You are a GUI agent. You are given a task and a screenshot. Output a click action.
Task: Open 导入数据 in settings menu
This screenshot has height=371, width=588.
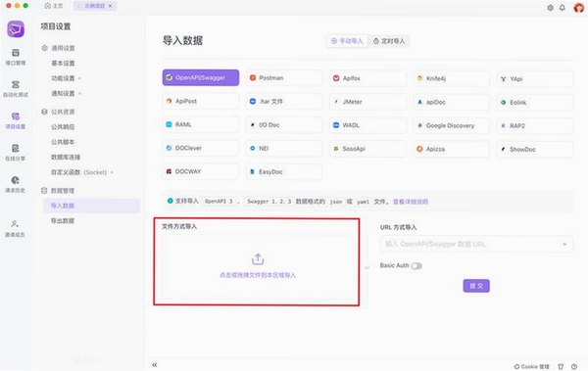(x=91, y=206)
